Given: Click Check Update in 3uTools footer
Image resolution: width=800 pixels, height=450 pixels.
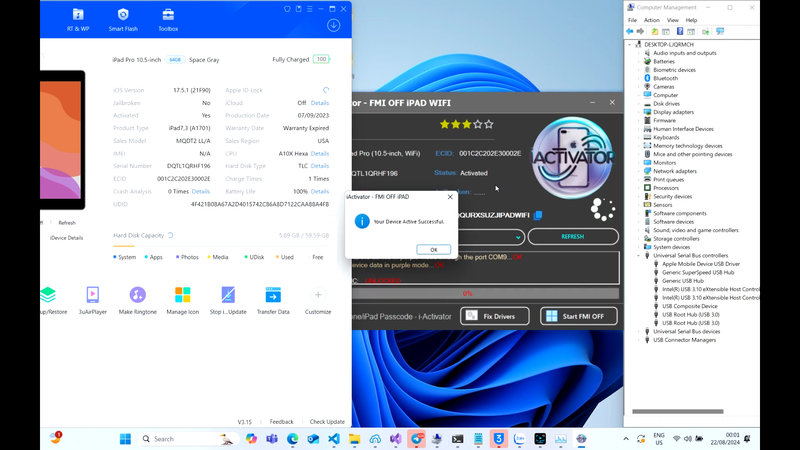Looking at the screenshot, I should (x=327, y=422).
